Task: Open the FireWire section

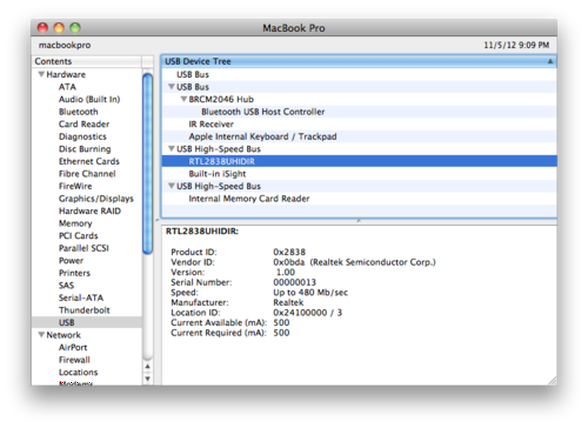Action: coord(75,186)
